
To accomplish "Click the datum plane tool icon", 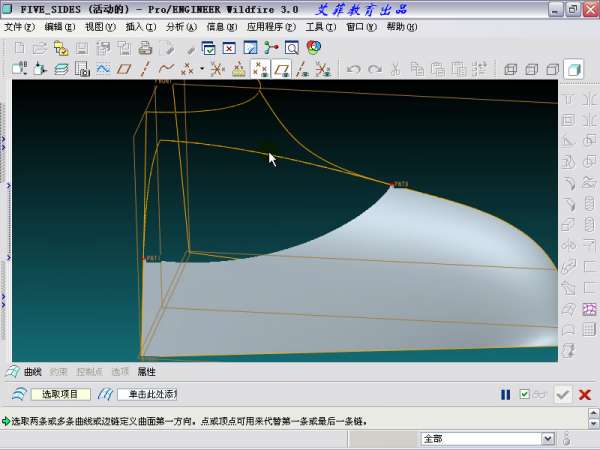I will coord(124,69).
